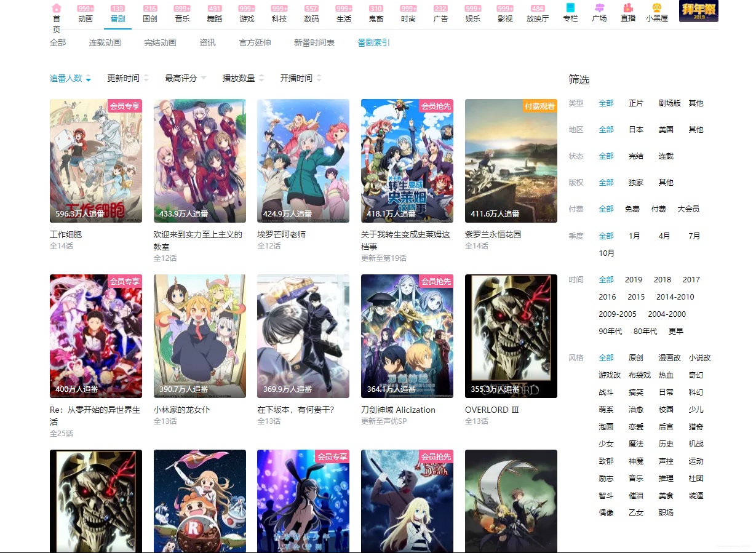Open the 拜年祭 2019 banner
This screenshot has height=553, width=756.
coord(698,11)
